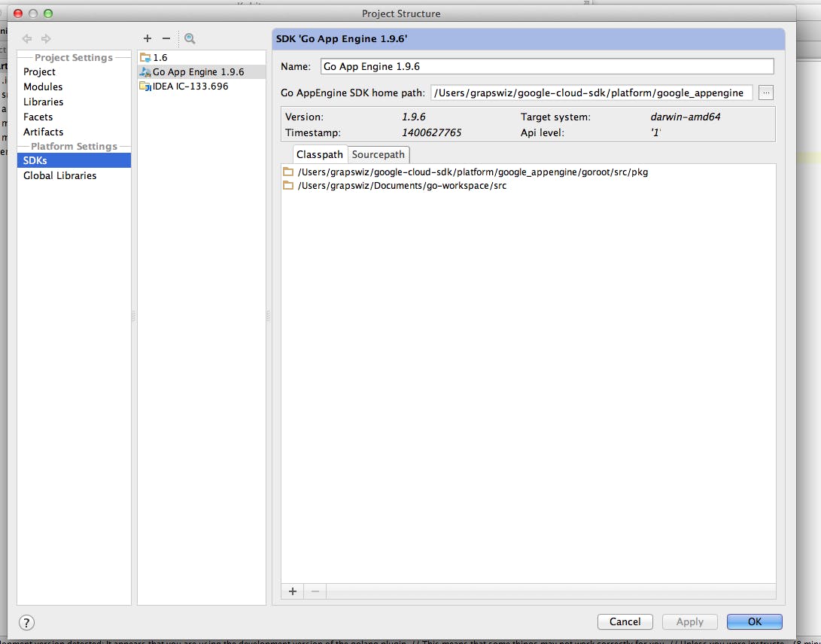Select the goroot/src/pkg classpath entry

point(528,172)
